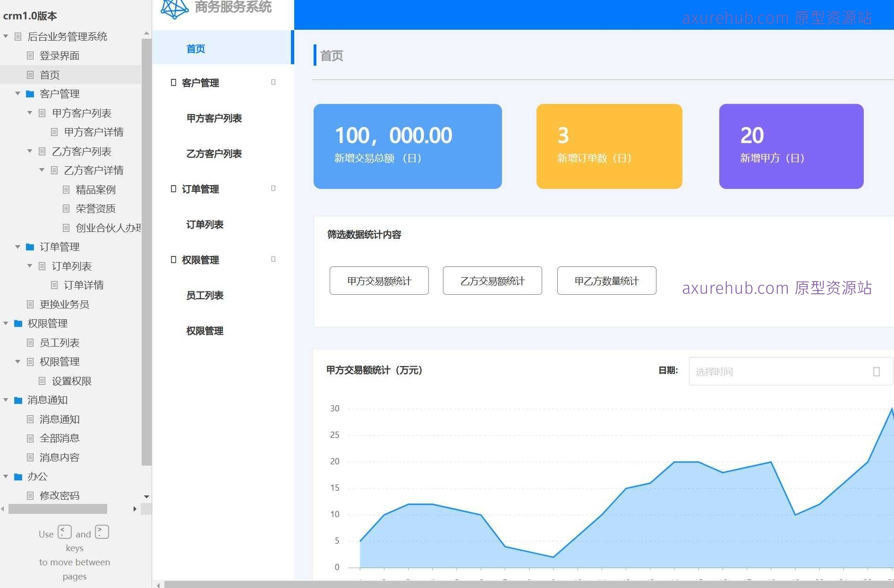Image resolution: width=894 pixels, height=588 pixels.
Task: Open 更换业务员 page in the tree
Action: 64,304
